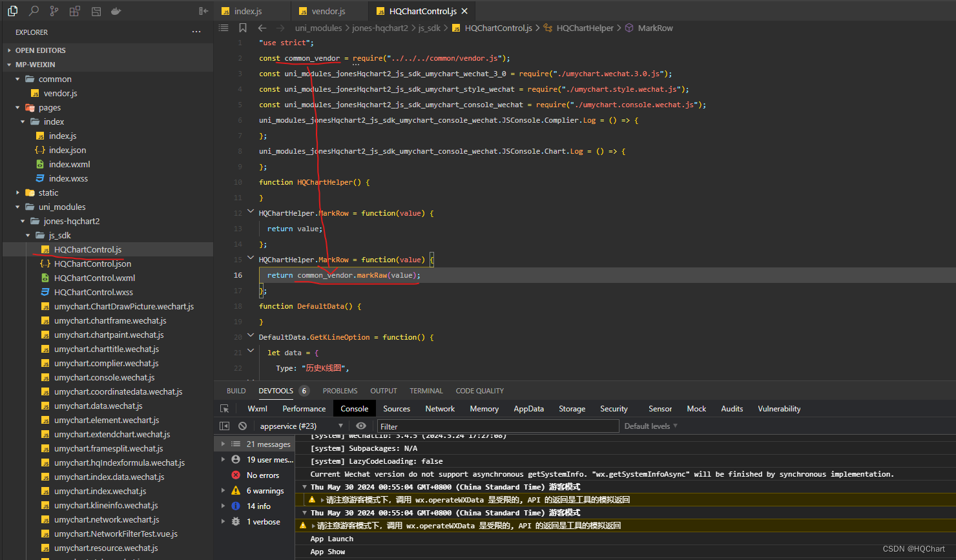The image size is (956, 560).
Task: Switch to the AppData devtools tab
Action: click(x=529, y=409)
